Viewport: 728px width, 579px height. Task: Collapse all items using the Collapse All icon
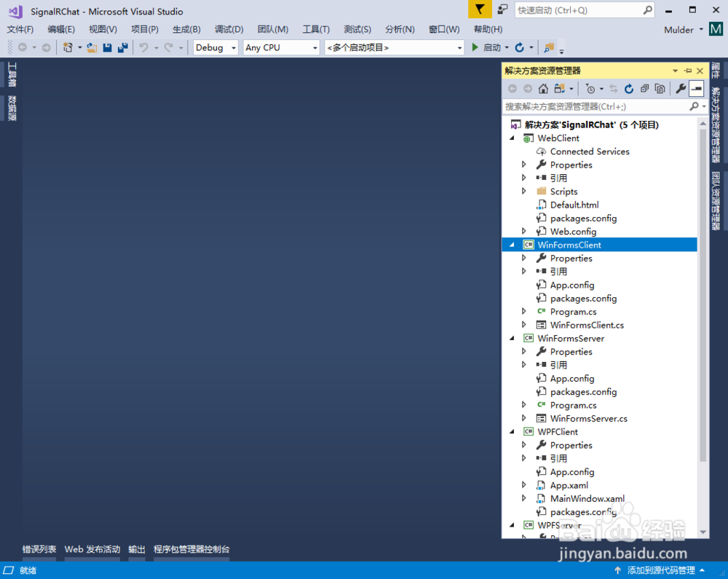tap(646, 88)
